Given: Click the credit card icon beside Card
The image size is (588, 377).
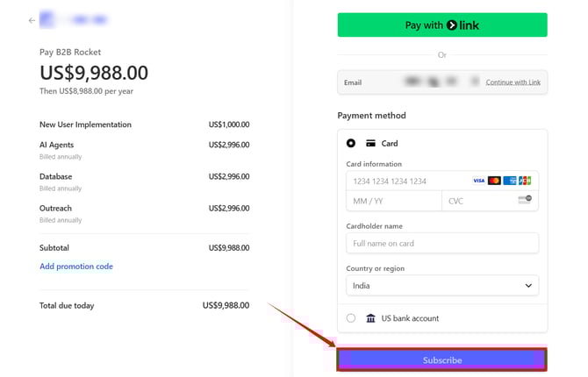Looking at the screenshot, I should [370, 143].
